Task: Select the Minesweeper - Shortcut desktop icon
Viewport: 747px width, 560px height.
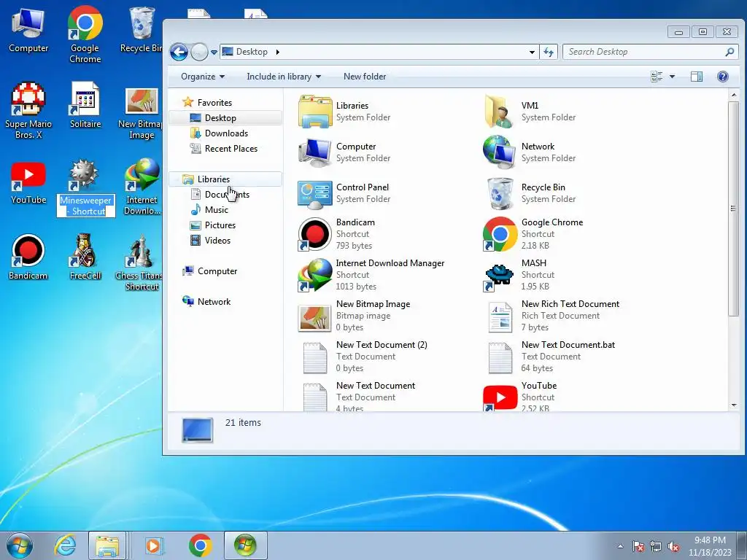Action: click(x=85, y=187)
